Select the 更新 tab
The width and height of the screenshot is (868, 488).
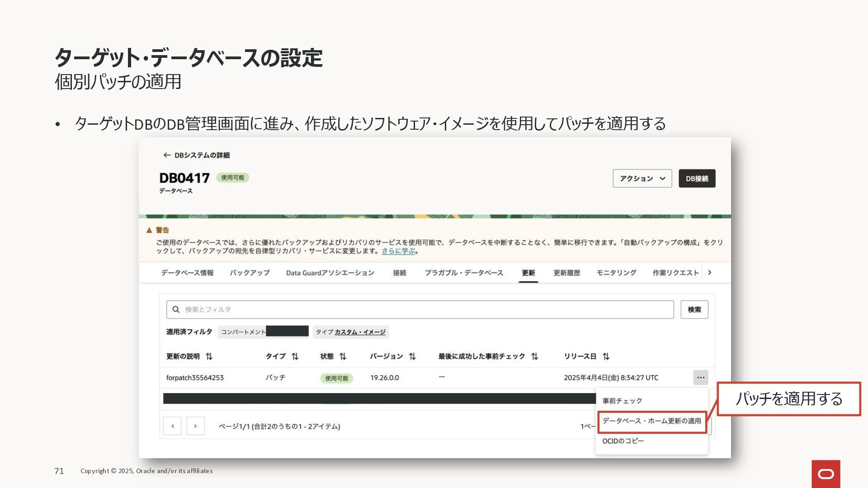coord(528,273)
